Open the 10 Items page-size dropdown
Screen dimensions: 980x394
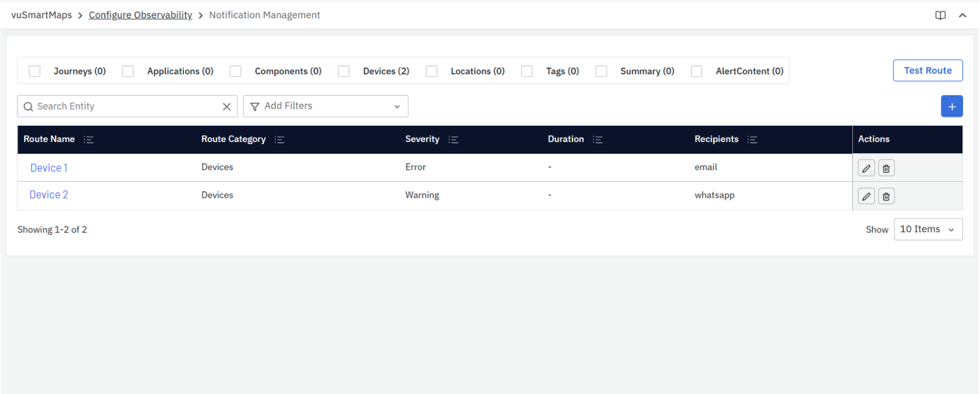click(x=927, y=229)
